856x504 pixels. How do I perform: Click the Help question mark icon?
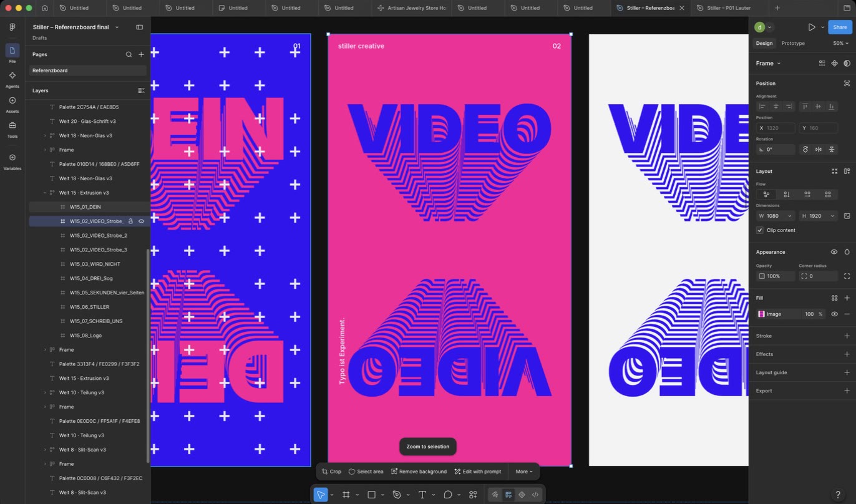click(x=838, y=495)
